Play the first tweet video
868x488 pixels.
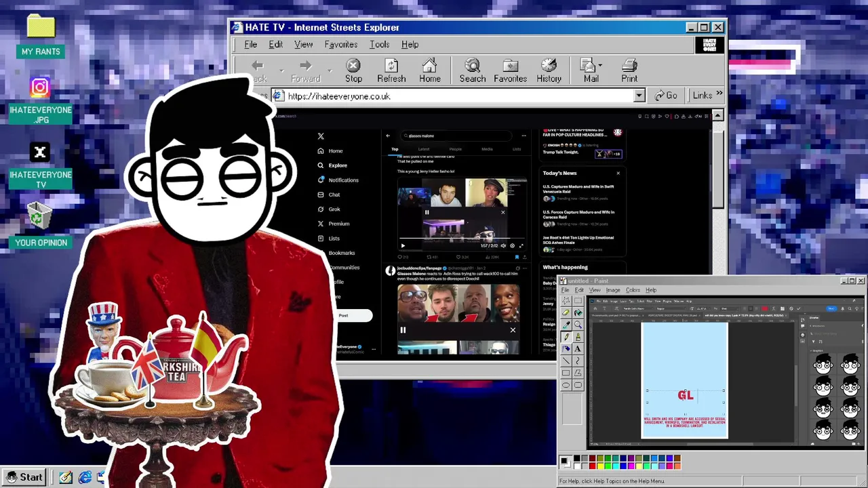pyautogui.click(x=403, y=245)
